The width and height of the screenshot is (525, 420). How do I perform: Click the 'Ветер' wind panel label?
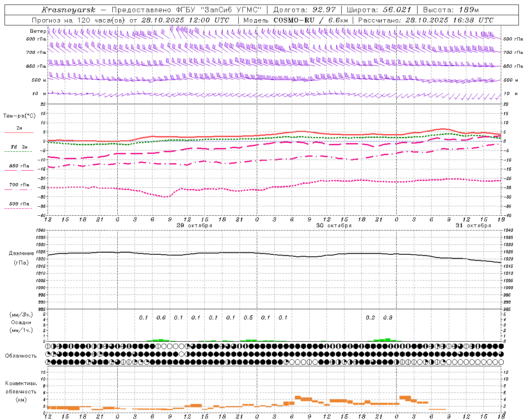click(38, 31)
